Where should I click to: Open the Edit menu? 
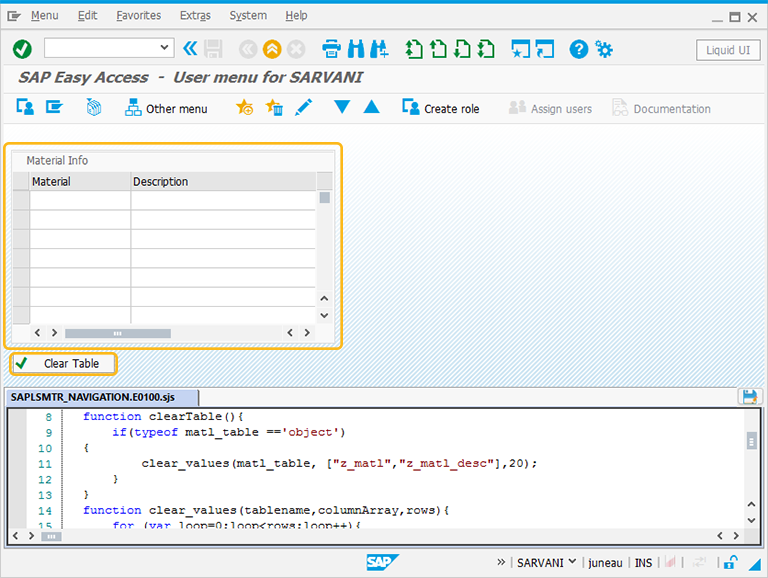(x=87, y=16)
